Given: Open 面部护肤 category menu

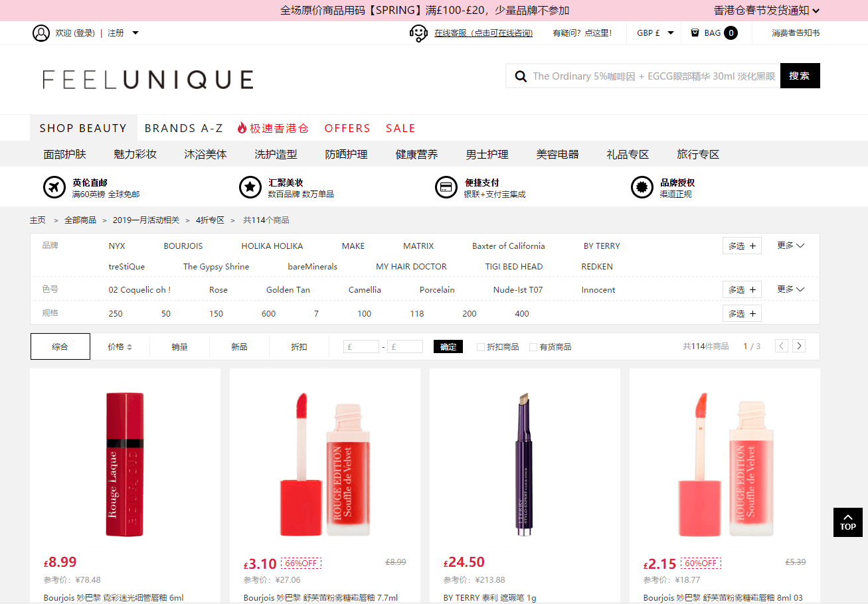Looking at the screenshot, I should (x=65, y=154).
